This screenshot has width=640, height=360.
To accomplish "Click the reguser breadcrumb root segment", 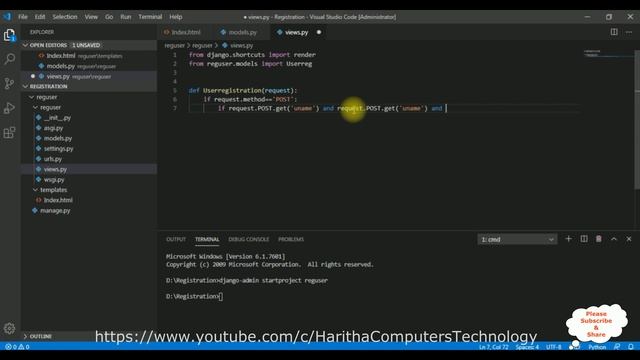I will [x=174, y=45].
